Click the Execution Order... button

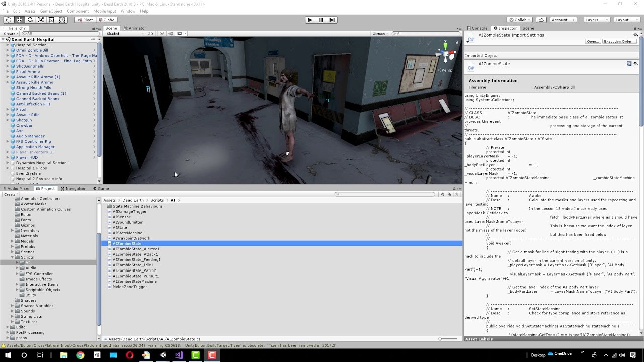[x=619, y=42]
